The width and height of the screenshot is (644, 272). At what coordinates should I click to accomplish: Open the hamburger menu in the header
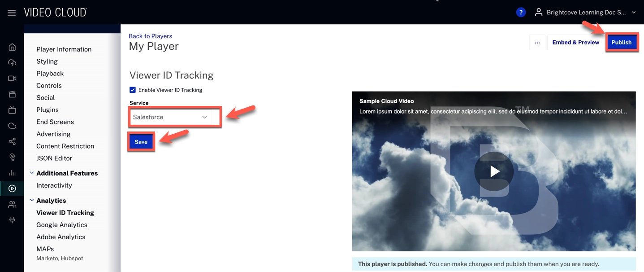pyautogui.click(x=12, y=13)
